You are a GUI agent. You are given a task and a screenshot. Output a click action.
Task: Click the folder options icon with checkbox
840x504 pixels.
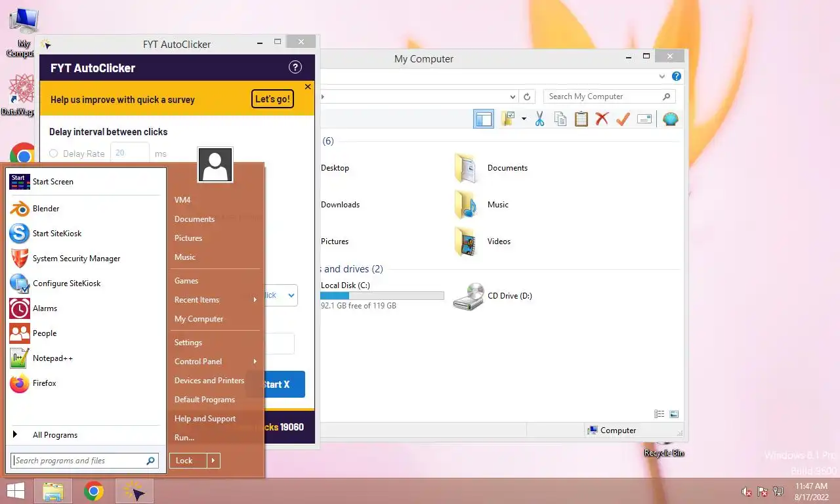point(509,119)
